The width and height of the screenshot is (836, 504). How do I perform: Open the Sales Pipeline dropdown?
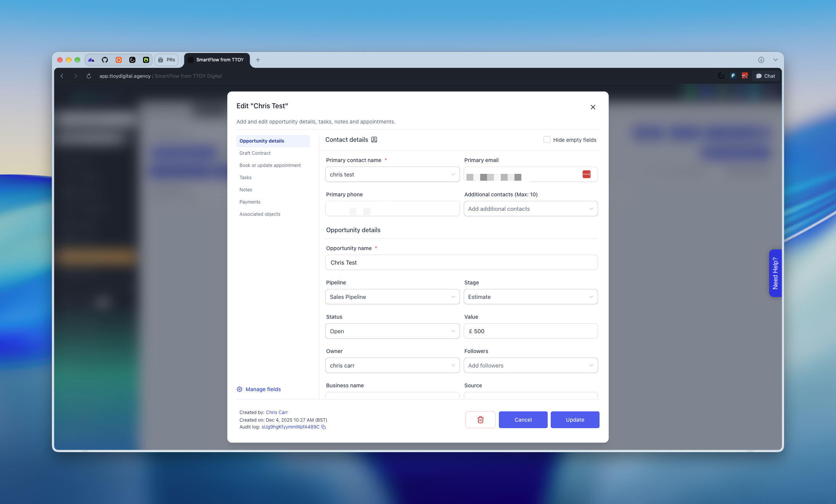(392, 297)
